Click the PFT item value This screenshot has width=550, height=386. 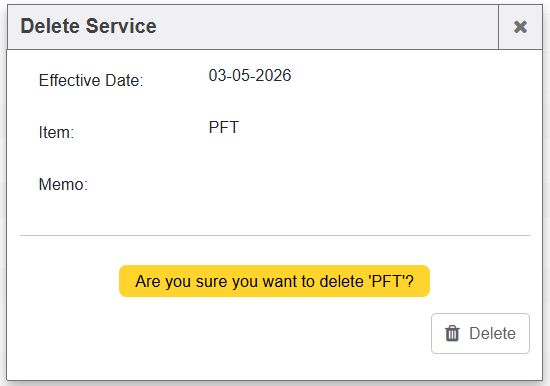pyautogui.click(x=224, y=127)
